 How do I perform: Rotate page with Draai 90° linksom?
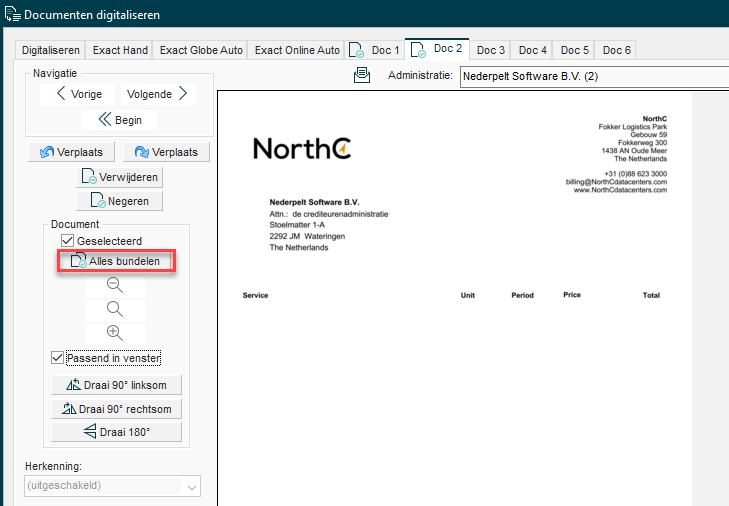[116, 385]
